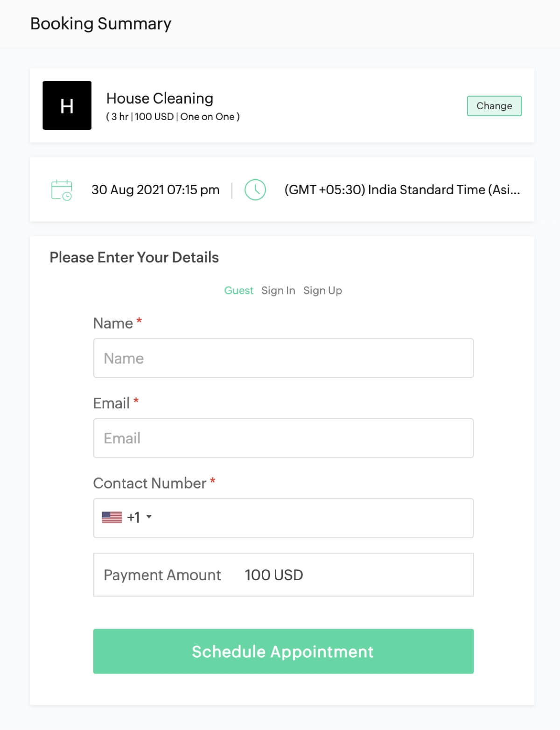The image size is (560, 730).
Task: Switch to the Sign In tab
Action: coord(278,290)
